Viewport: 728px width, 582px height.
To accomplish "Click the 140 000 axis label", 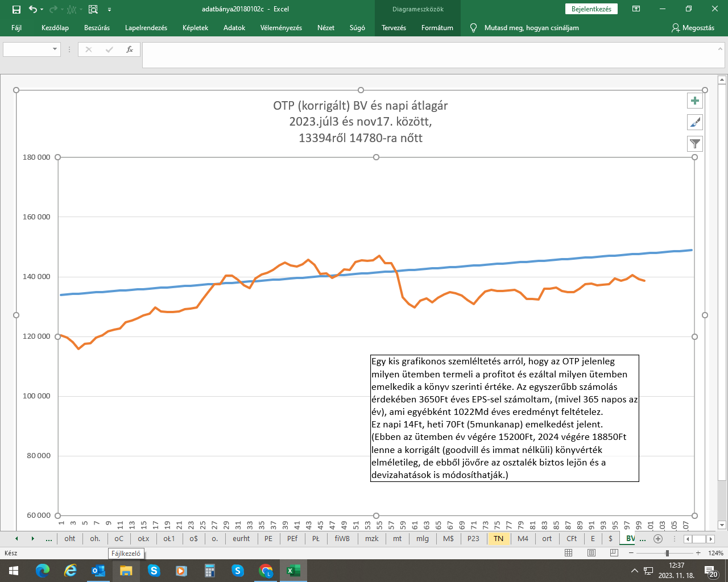I will coord(36,277).
